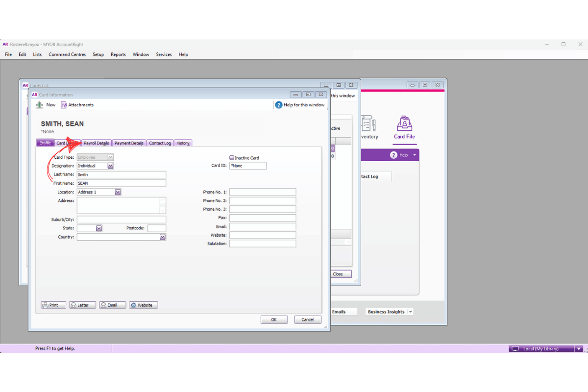Open the Setup menu
The image size is (588, 392).
tap(98, 54)
